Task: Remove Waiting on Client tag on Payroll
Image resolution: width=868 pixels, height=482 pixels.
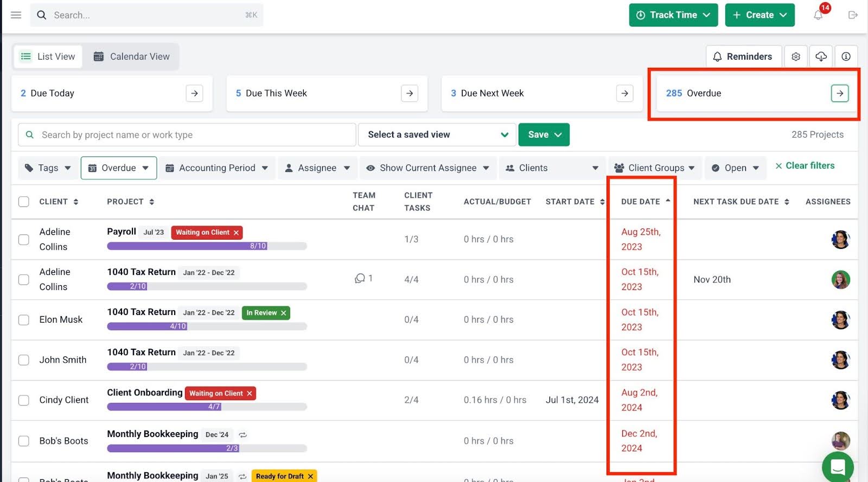Action: click(x=236, y=233)
